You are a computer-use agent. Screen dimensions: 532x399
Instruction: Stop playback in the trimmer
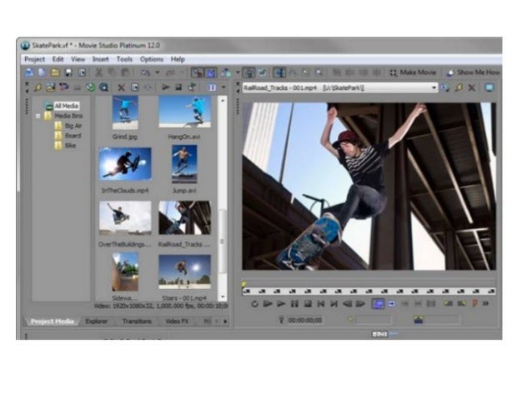[308, 304]
